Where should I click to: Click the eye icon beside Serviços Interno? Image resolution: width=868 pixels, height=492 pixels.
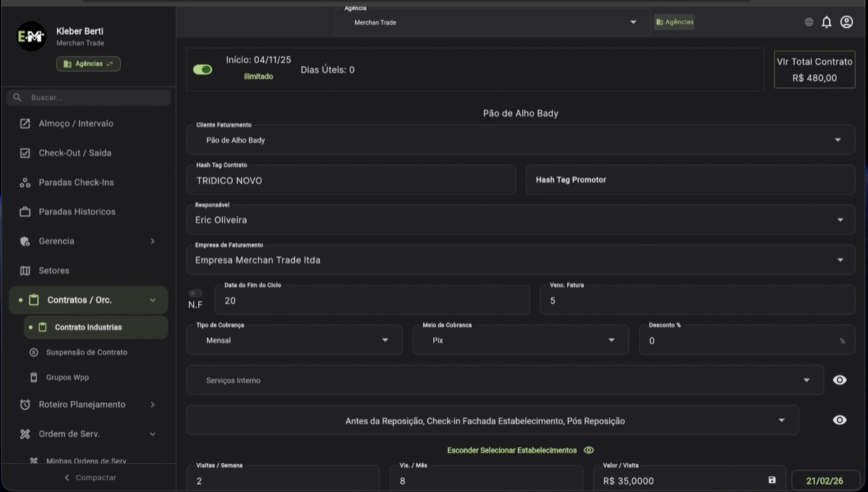(839, 380)
